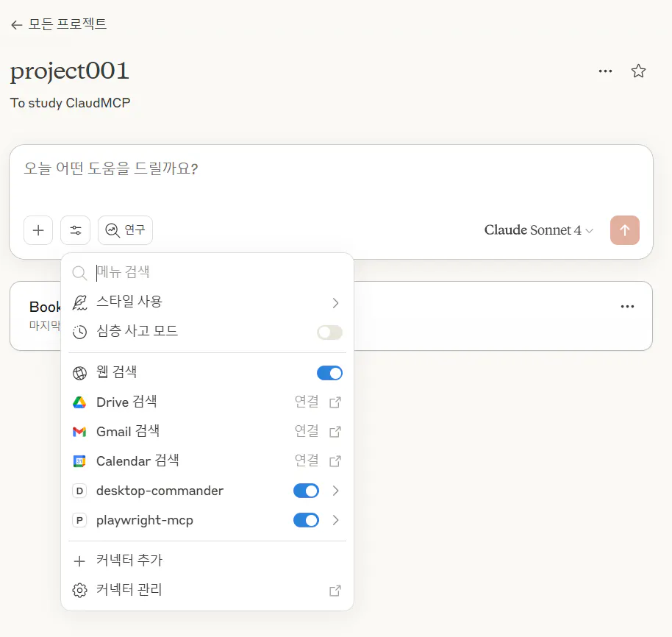Select the Drive 검색 menu item
This screenshot has height=637, width=672.
pos(207,402)
